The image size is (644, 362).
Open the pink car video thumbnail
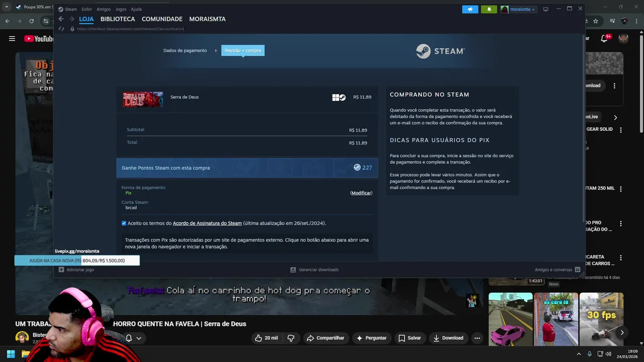[x=510, y=319]
